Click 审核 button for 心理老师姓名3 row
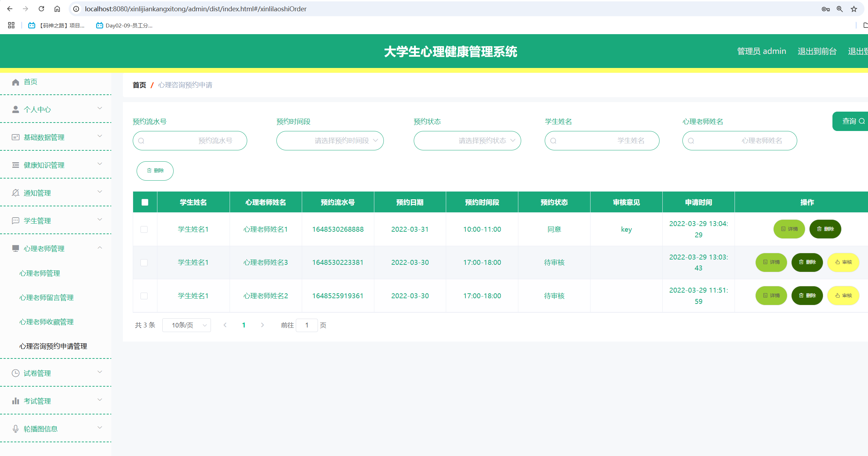 coord(843,262)
